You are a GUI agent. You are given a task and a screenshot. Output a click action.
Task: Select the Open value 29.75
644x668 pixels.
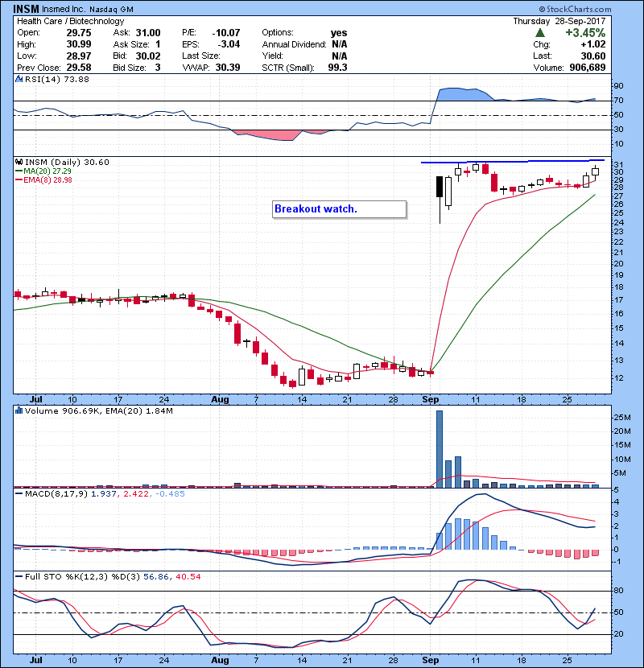pos(79,33)
